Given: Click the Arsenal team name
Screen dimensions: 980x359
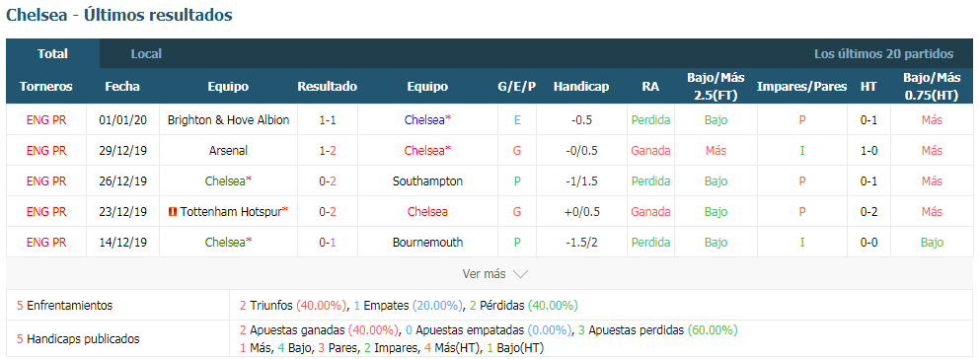Looking at the screenshot, I should (229, 151).
